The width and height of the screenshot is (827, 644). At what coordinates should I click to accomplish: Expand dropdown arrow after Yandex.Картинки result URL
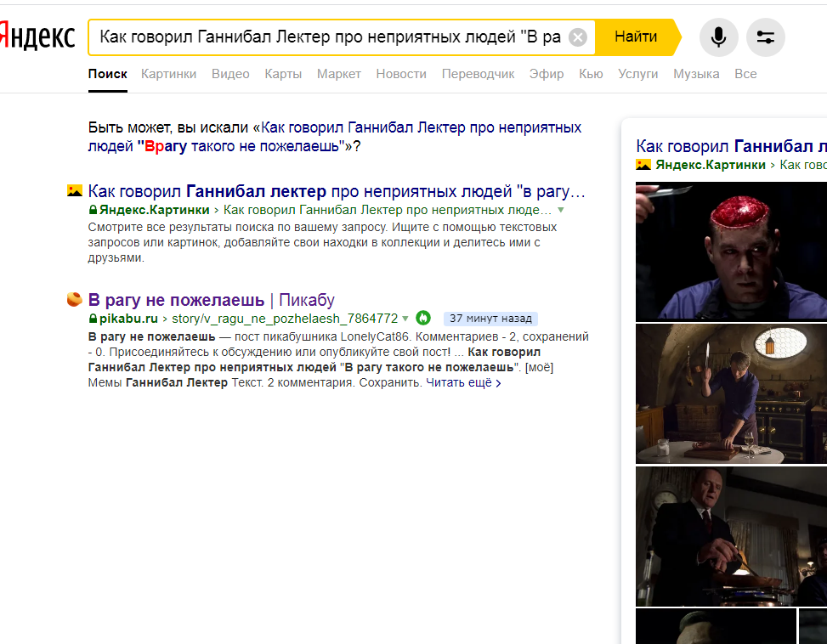pos(561,209)
